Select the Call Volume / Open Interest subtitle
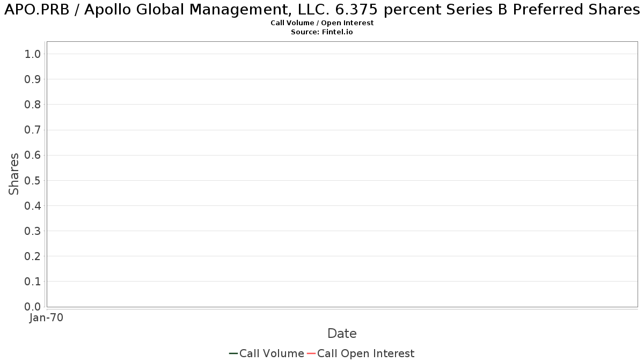This screenshot has width=644, height=362. 322,23
